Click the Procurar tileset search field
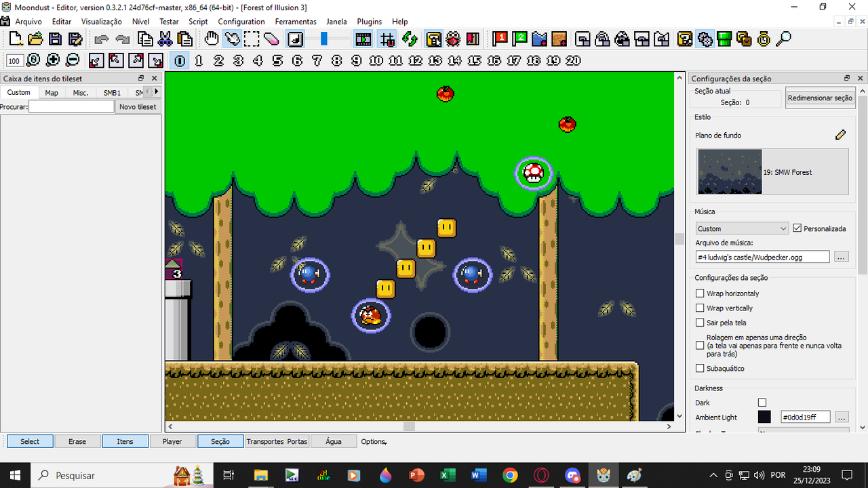Screen dimensions: 868x488 click(71, 106)
